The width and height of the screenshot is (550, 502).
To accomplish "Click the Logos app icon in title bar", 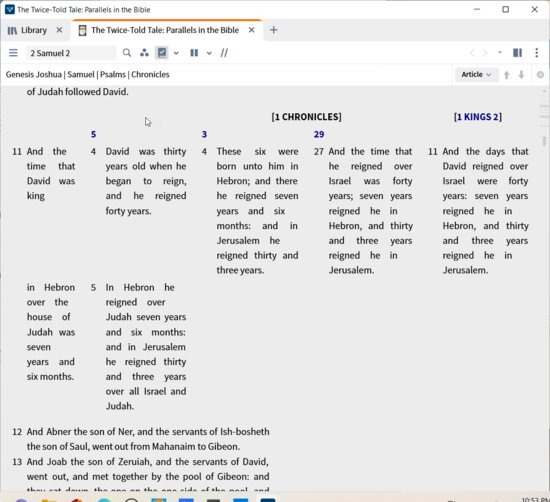I will [10, 9].
